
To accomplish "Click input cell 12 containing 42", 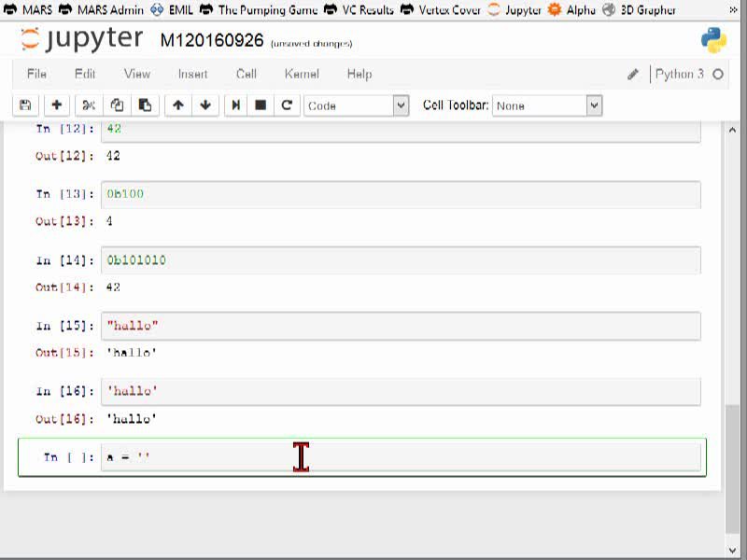I will pyautogui.click(x=401, y=131).
